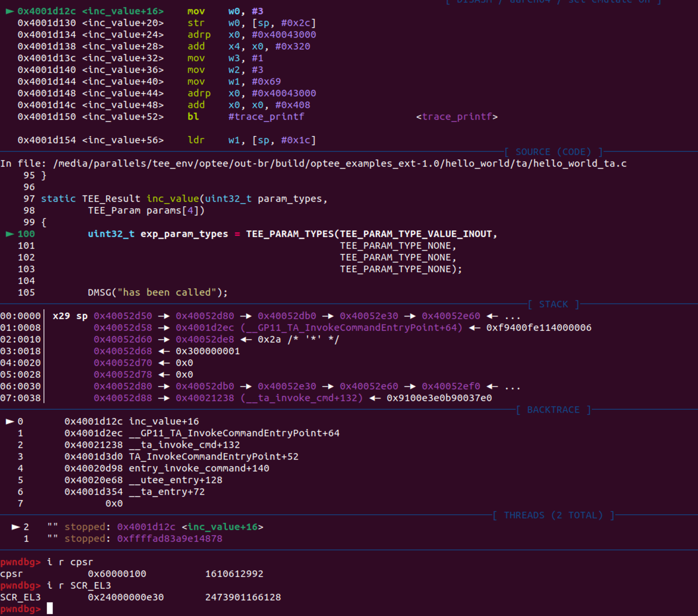Click TEE_PARAM_TYPE_VALUE_INOUT in line 100
Image resolution: width=698 pixels, height=616 pixels.
tap(416, 234)
